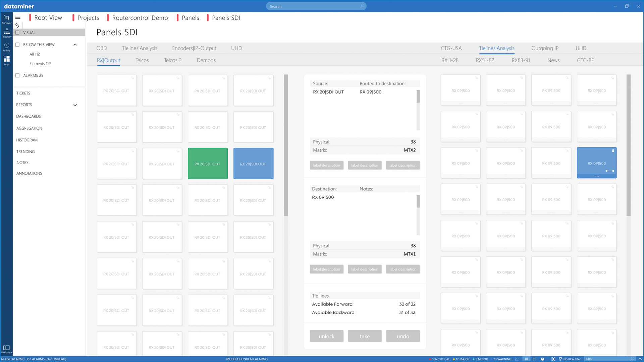The height and width of the screenshot is (362, 644).
Task: Tick the VISUAL checkbox
Action: pyautogui.click(x=17, y=33)
